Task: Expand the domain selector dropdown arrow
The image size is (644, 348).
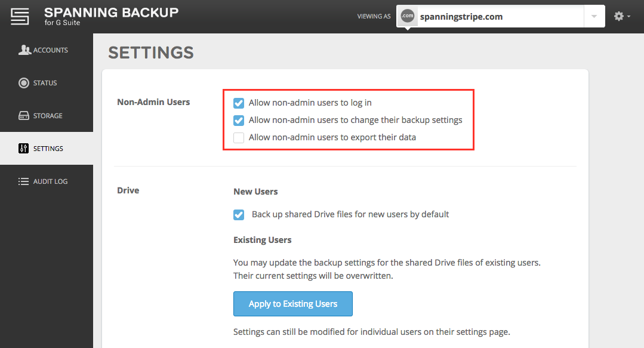Action: coord(594,17)
